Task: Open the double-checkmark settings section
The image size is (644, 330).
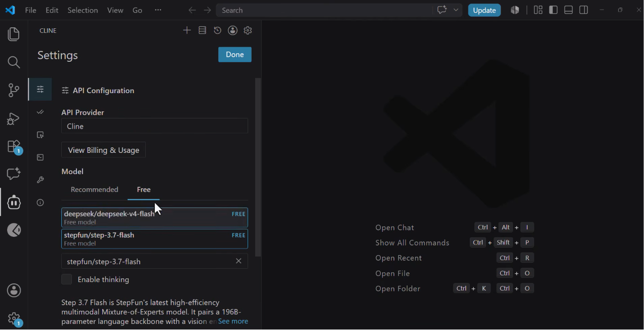Action: (41, 112)
